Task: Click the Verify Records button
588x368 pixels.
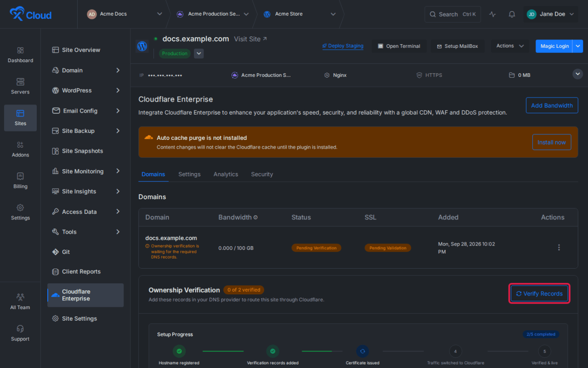Action: (539, 293)
